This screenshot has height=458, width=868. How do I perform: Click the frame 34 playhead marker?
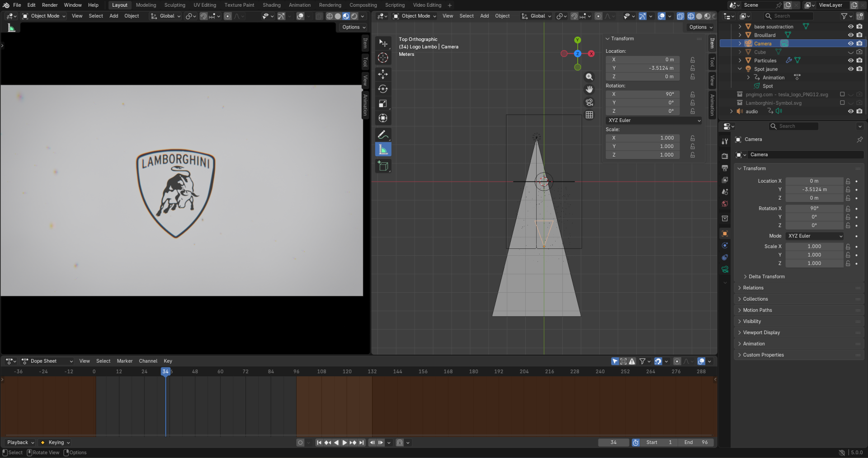165,372
